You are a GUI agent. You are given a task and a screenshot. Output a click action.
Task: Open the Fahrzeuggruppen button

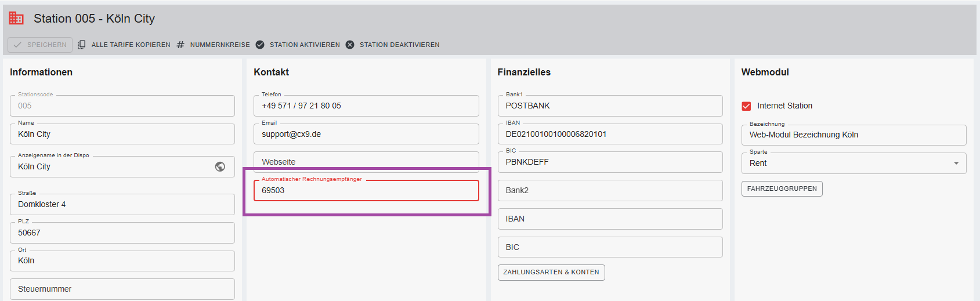[x=782, y=189]
